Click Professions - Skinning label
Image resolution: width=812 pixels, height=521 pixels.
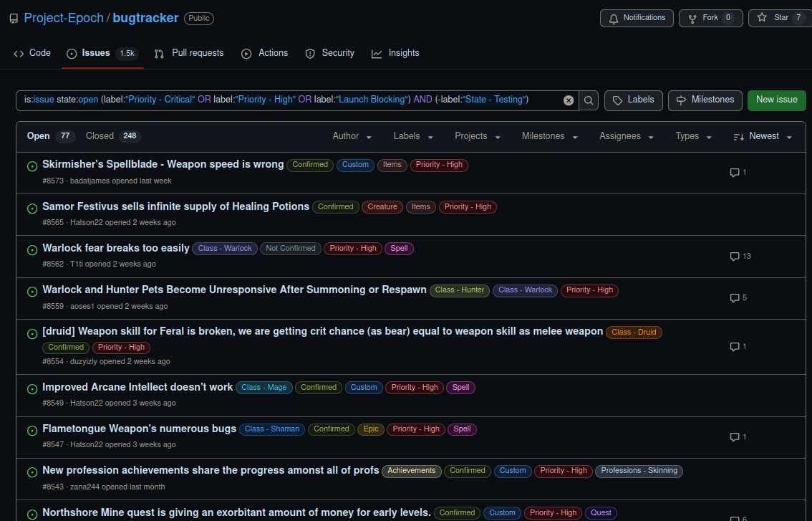[x=639, y=471]
